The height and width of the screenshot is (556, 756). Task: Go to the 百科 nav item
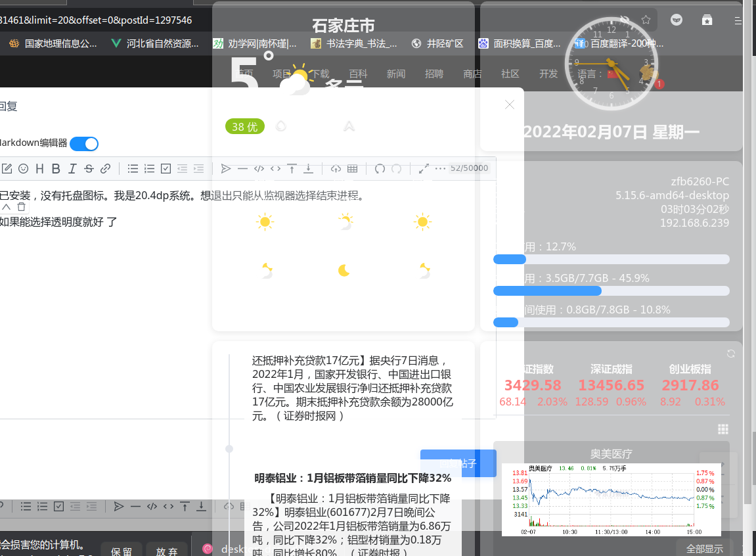click(358, 74)
